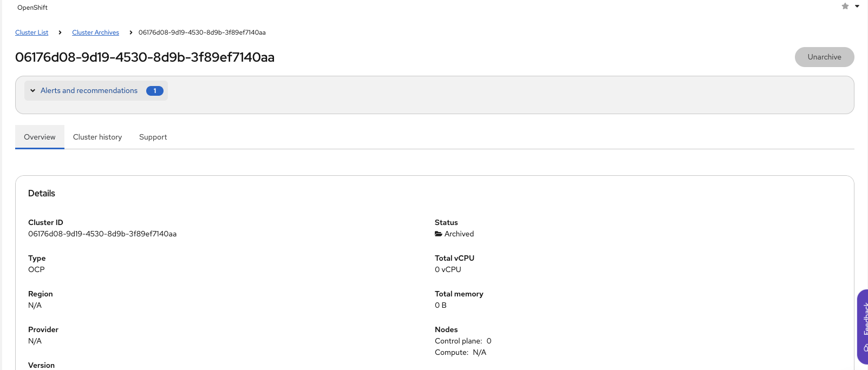Select the Overview tab
The image size is (868, 370).
pos(40,137)
